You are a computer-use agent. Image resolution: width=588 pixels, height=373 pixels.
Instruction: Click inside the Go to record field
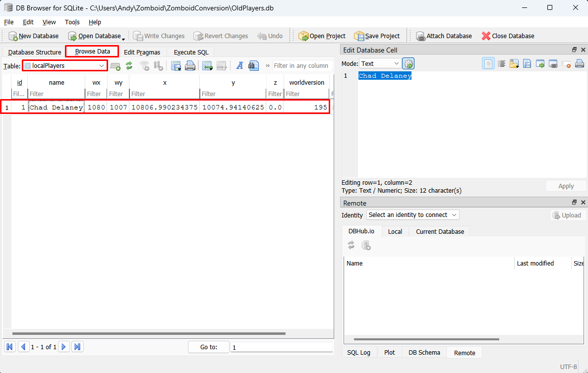(x=281, y=347)
